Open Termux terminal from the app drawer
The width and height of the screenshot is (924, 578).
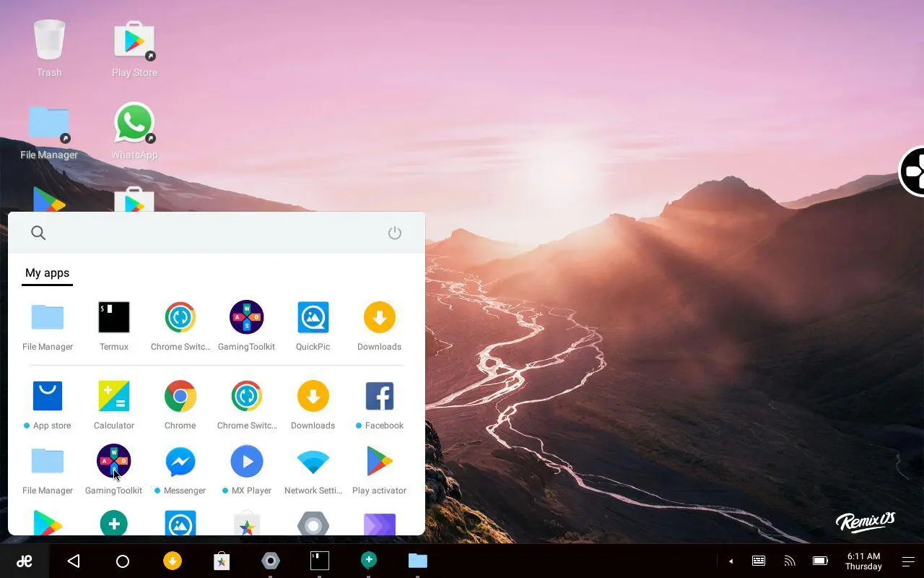[x=113, y=317]
